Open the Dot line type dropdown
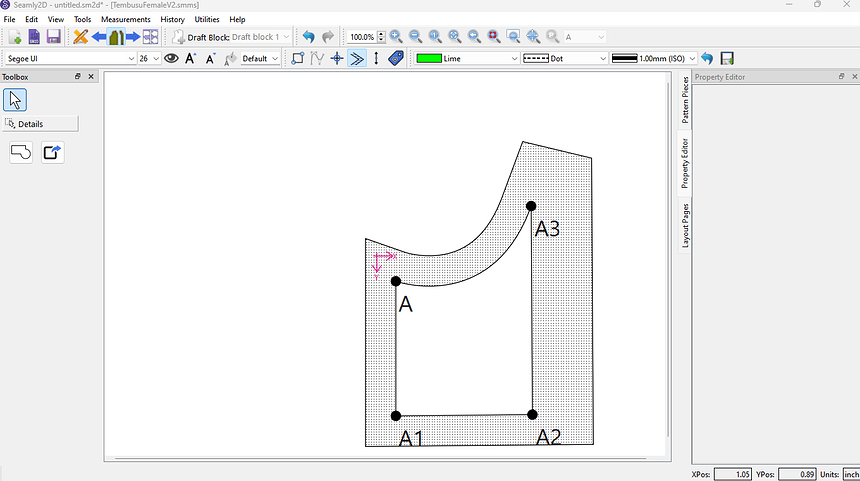 click(565, 59)
